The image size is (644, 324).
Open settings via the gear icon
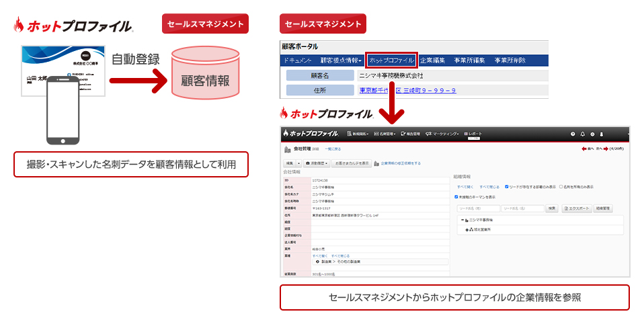[592, 134]
